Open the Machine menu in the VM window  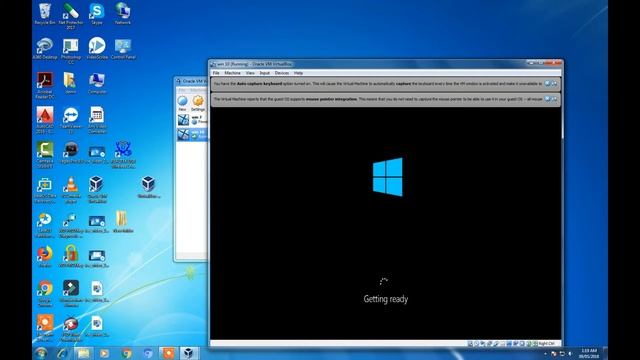(x=232, y=73)
